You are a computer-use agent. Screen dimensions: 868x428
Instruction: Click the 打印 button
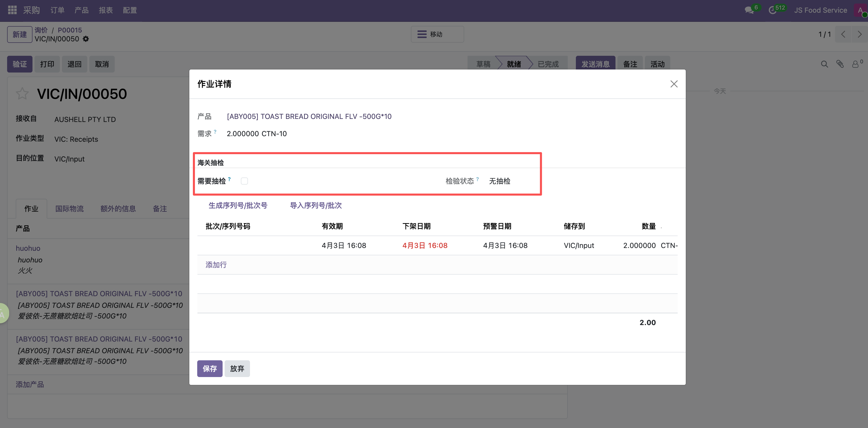[x=47, y=64]
